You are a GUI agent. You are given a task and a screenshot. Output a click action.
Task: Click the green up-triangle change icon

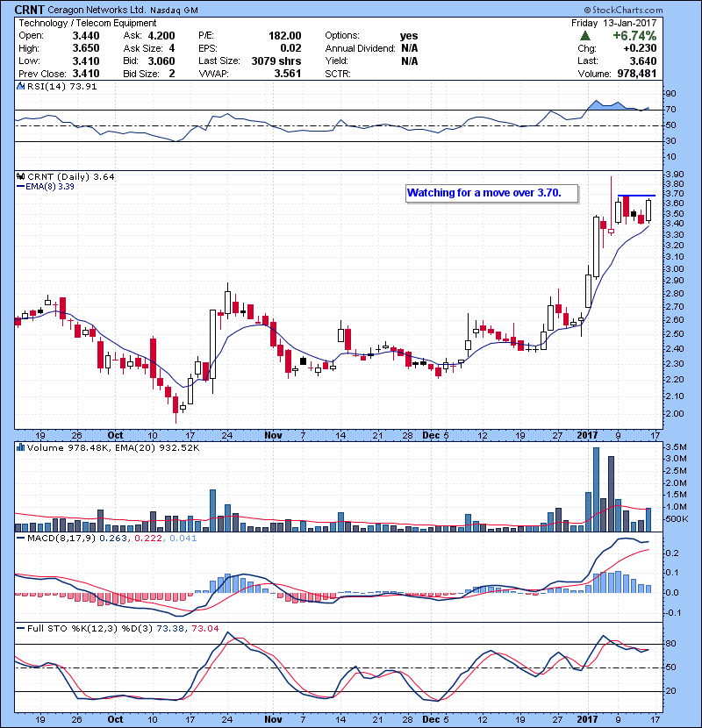(585, 36)
